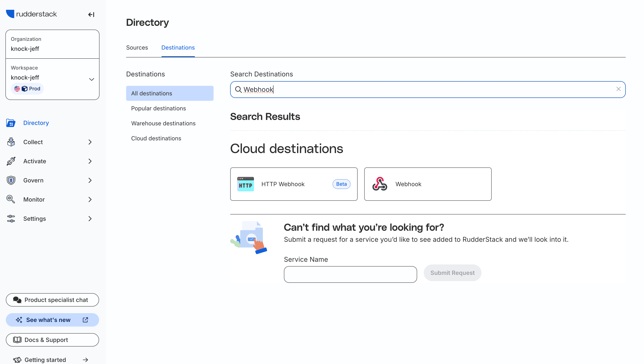
Task: Open Govern using the shield icon
Action: pos(10,180)
